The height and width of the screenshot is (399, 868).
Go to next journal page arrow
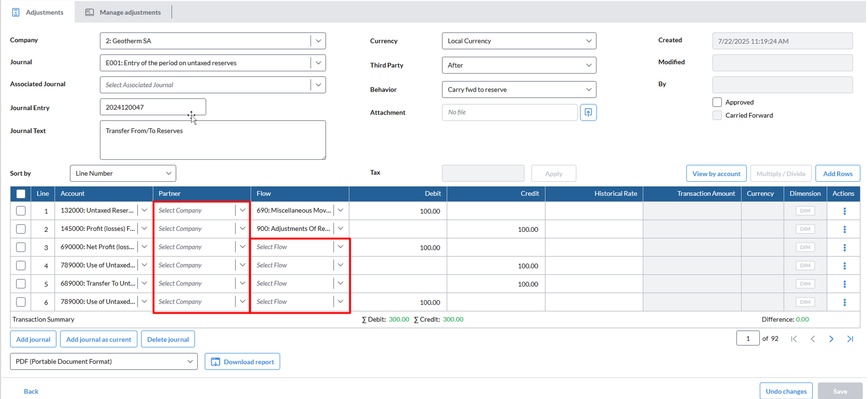point(831,339)
